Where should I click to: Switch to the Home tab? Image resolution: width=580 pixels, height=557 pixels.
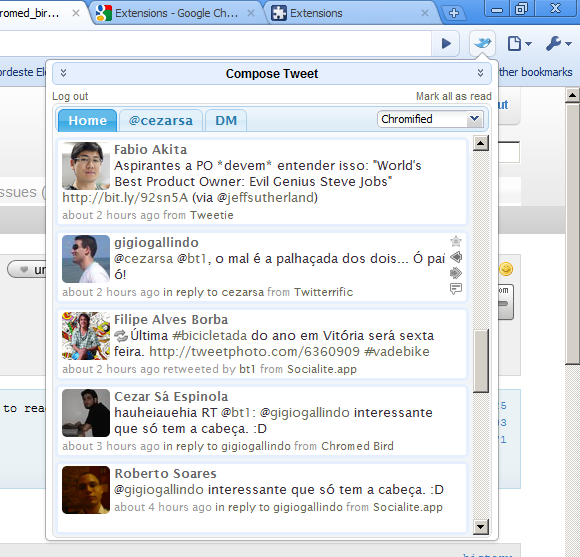(x=88, y=121)
